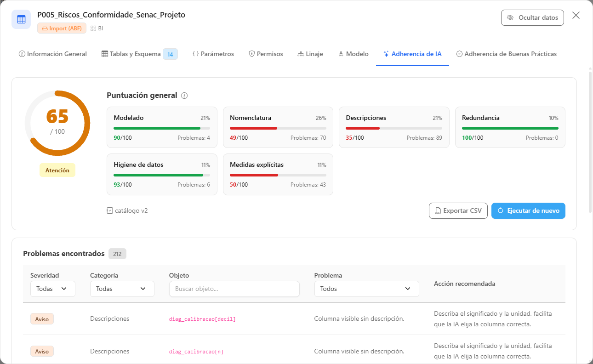593x364 pixels.
Task: Close the dataset details dialog
Action: pyautogui.click(x=576, y=16)
